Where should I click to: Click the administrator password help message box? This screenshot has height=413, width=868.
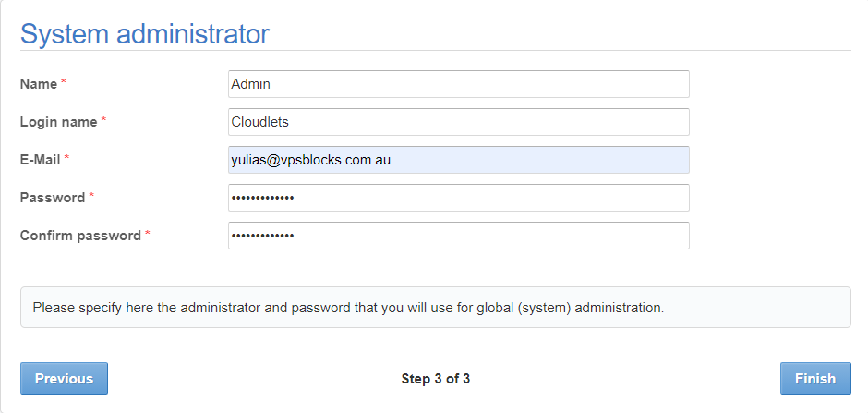coord(436,308)
